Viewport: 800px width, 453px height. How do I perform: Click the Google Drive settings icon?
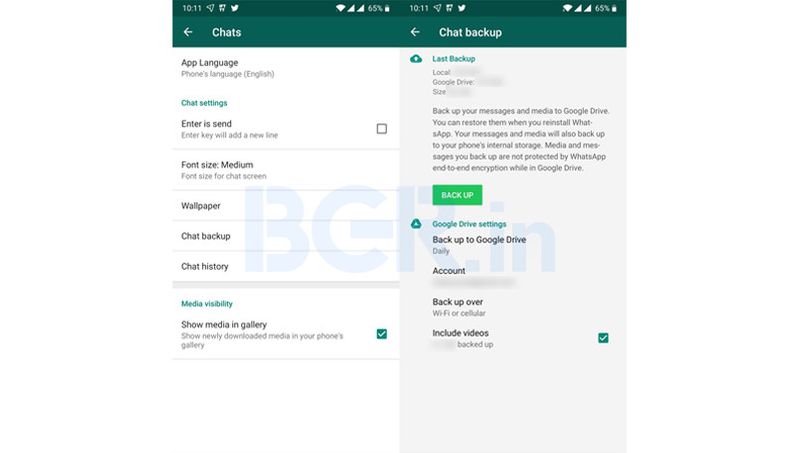416,224
